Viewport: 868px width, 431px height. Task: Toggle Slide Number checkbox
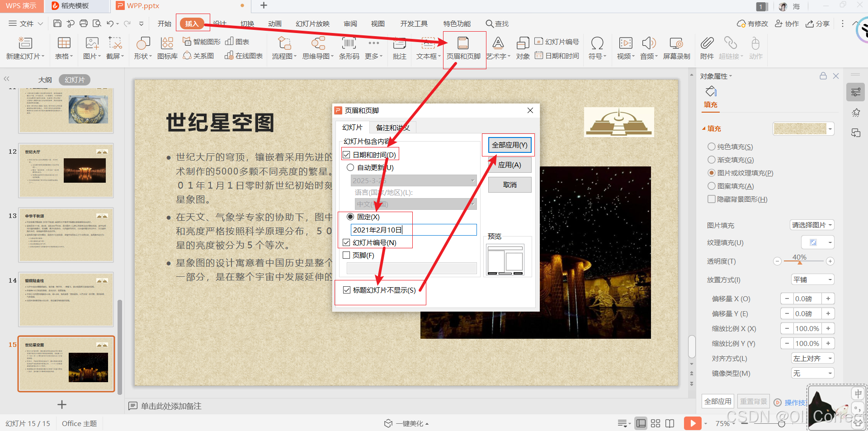[346, 242]
